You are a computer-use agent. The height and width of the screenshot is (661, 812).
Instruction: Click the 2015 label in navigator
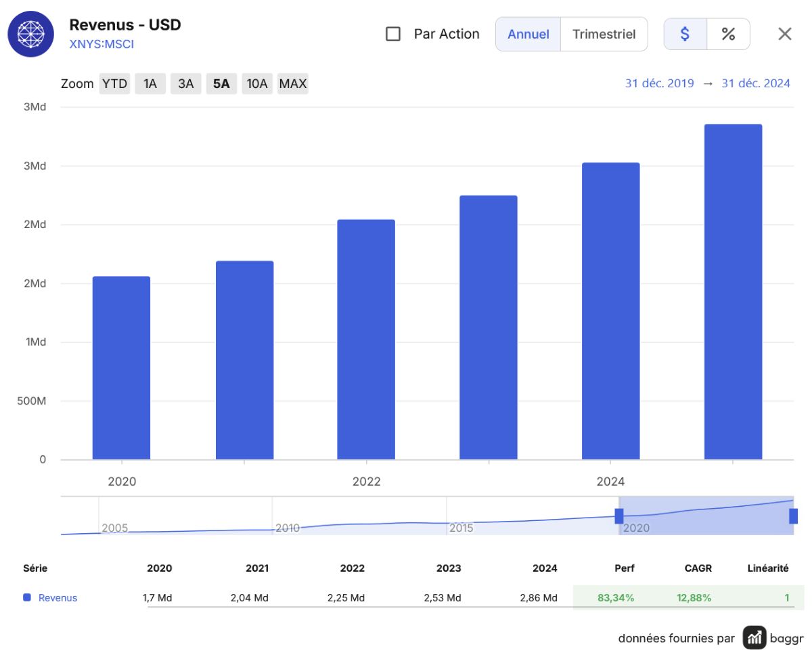point(461,528)
